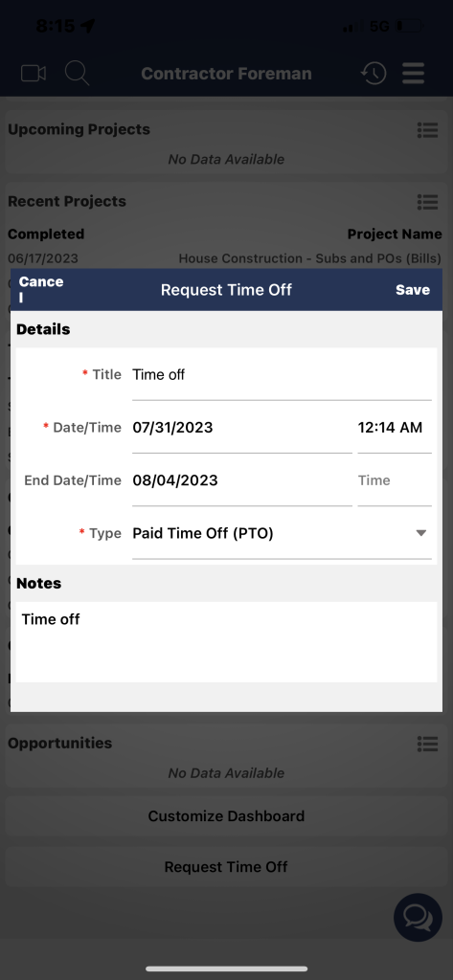Edit the Title field containing Time off
Screen dimensions: 453x980
point(282,375)
